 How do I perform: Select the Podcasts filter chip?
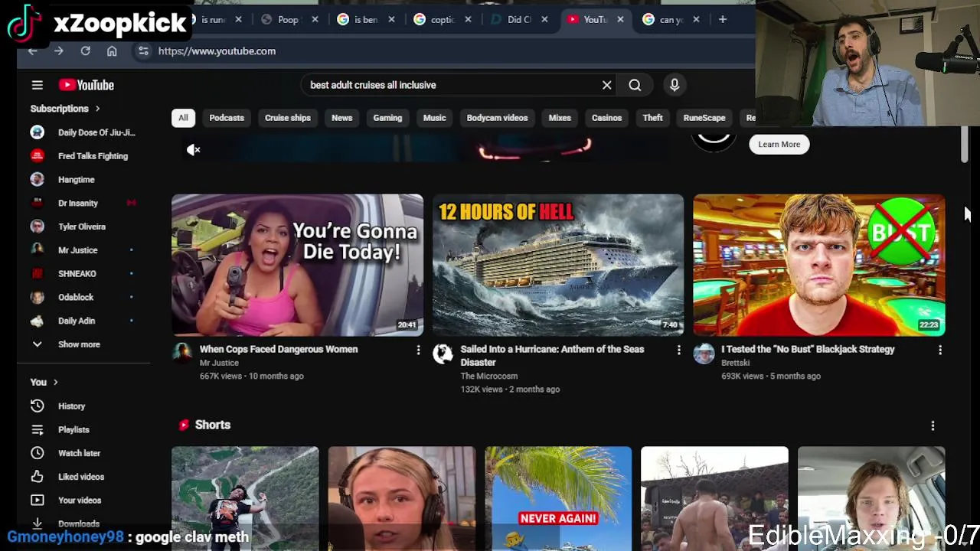click(227, 118)
